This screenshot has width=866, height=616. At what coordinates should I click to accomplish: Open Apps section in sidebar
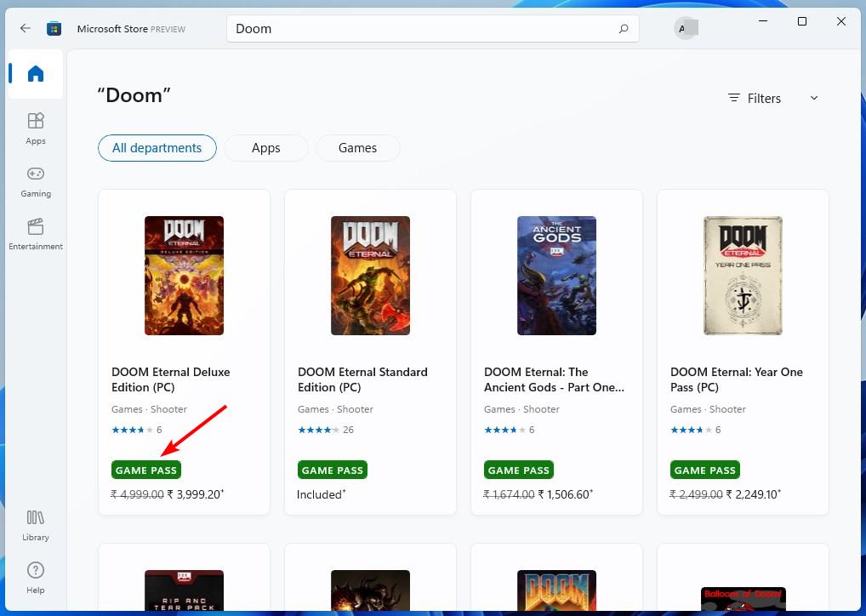pyautogui.click(x=36, y=128)
